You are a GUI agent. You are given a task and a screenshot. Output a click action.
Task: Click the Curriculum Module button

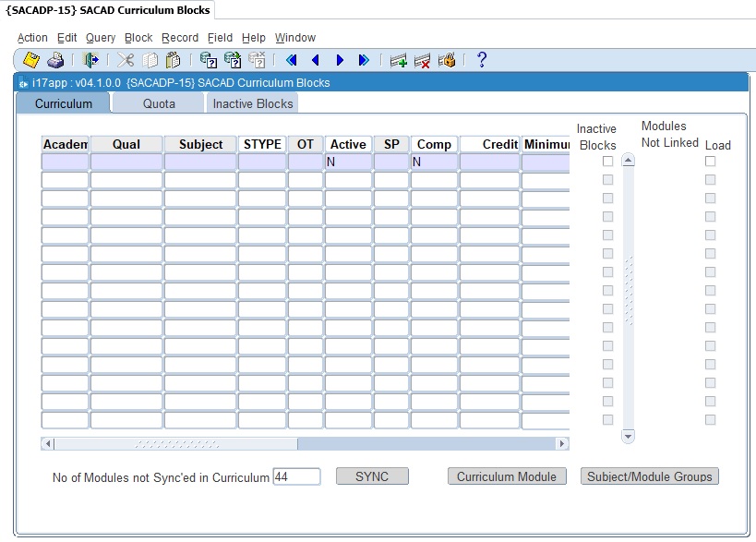(x=507, y=476)
